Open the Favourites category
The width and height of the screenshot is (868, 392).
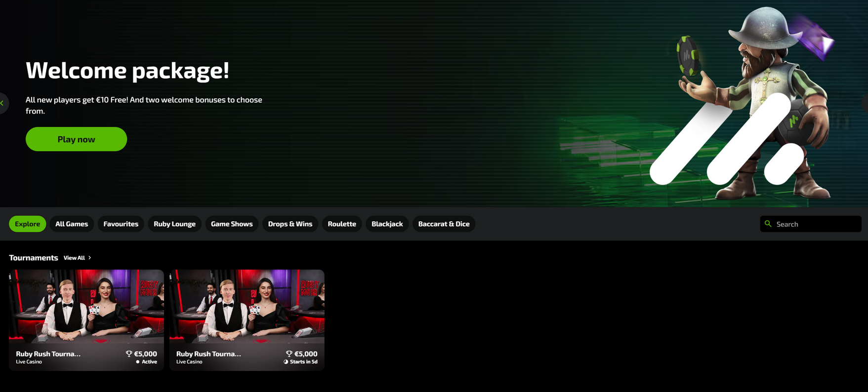coord(121,224)
